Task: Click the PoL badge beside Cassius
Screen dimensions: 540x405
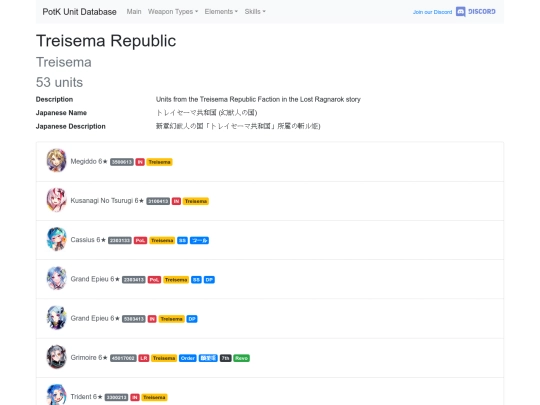Action: [141, 240]
